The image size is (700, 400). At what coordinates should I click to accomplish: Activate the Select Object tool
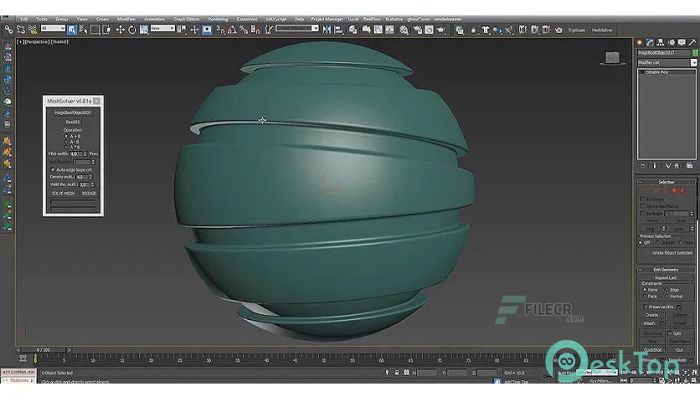click(72, 30)
